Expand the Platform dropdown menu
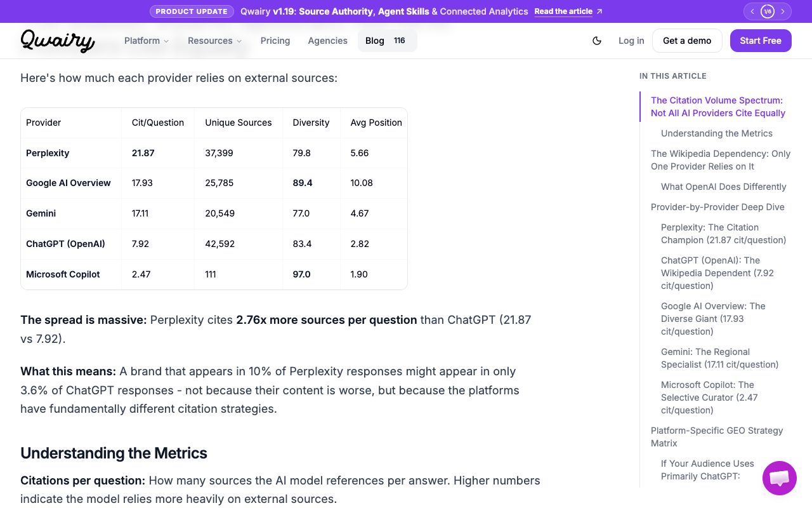812x508 pixels. (147, 41)
